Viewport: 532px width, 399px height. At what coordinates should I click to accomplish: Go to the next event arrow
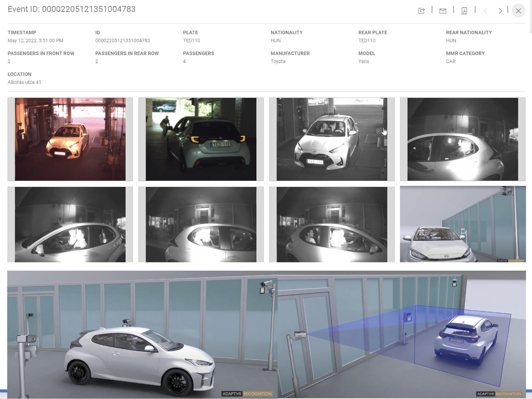tap(500, 11)
